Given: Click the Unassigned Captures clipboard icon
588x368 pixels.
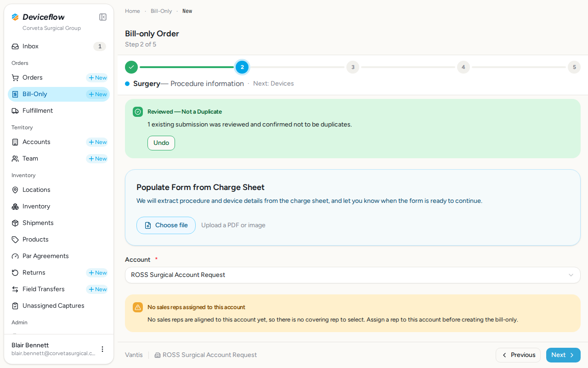Looking at the screenshot, I should click(x=15, y=306).
